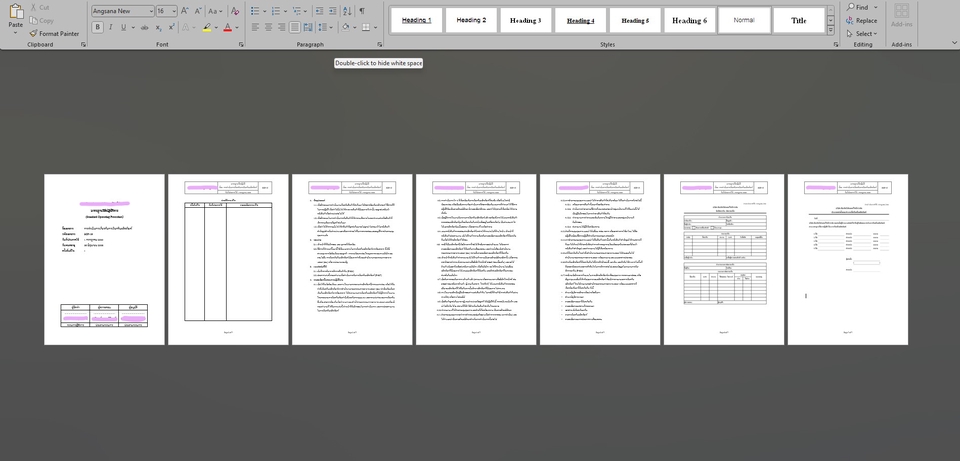Select the last page of document
Viewport: 960px width, 461px height.
tap(848, 259)
